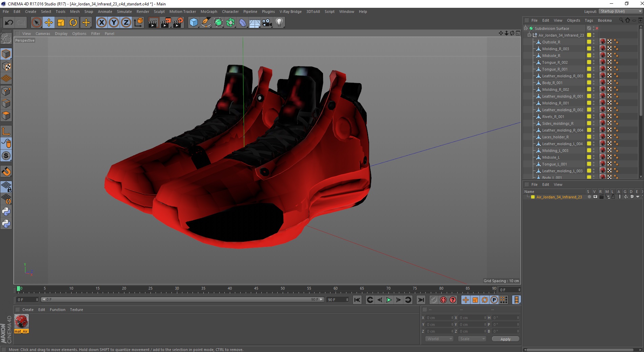The width and height of the screenshot is (644, 352).
Task: Select mat_Air material thumbnail
Action: click(21, 321)
